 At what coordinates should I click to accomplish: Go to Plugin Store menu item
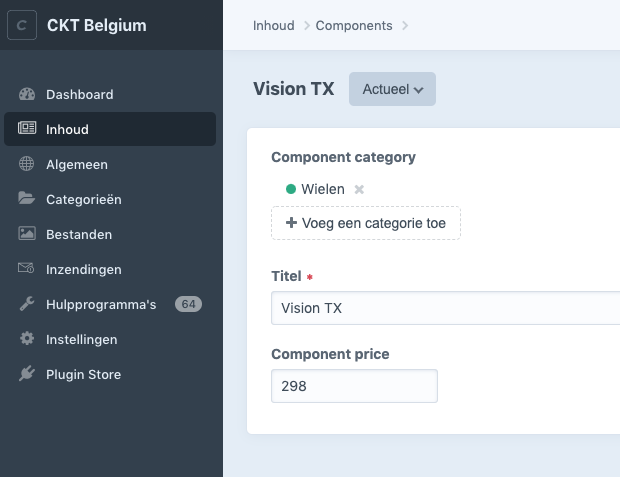coord(83,374)
